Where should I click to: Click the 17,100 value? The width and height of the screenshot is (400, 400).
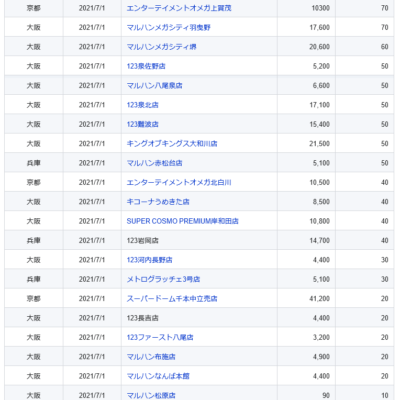click(320, 105)
